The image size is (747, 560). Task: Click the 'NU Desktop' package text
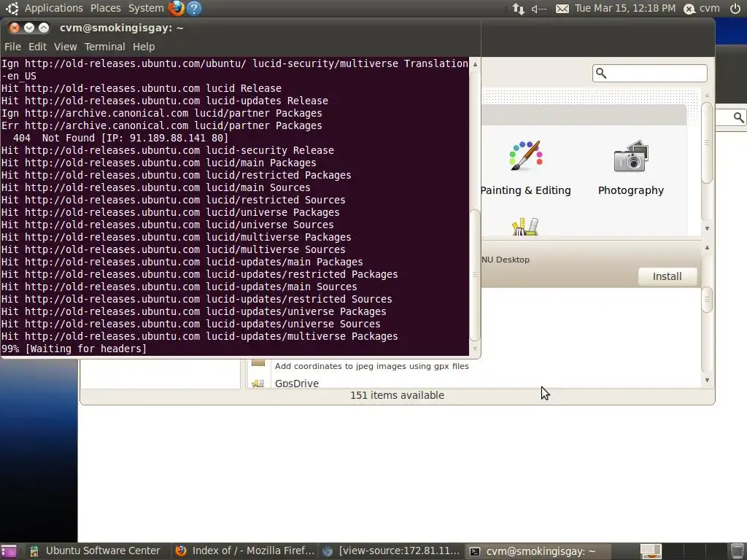coord(506,260)
